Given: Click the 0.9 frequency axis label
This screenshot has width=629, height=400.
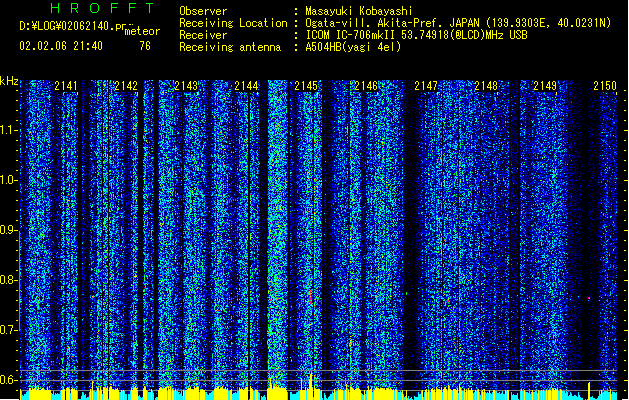Looking at the screenshot, I should (9, 230).
